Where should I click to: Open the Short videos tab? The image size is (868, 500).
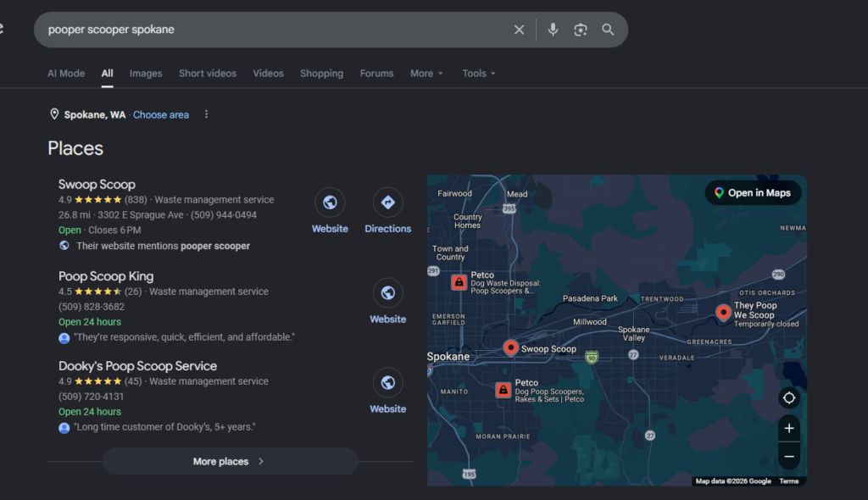point(208,73)
